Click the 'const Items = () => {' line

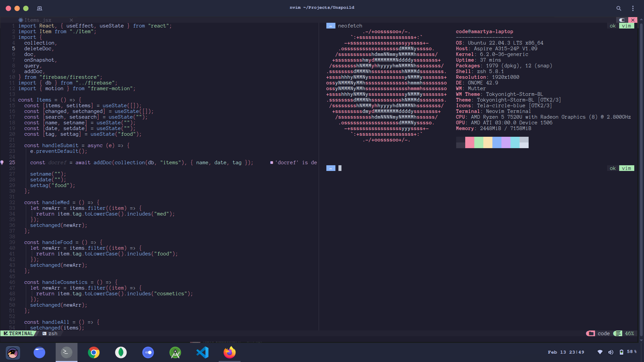tap(50, 100)
